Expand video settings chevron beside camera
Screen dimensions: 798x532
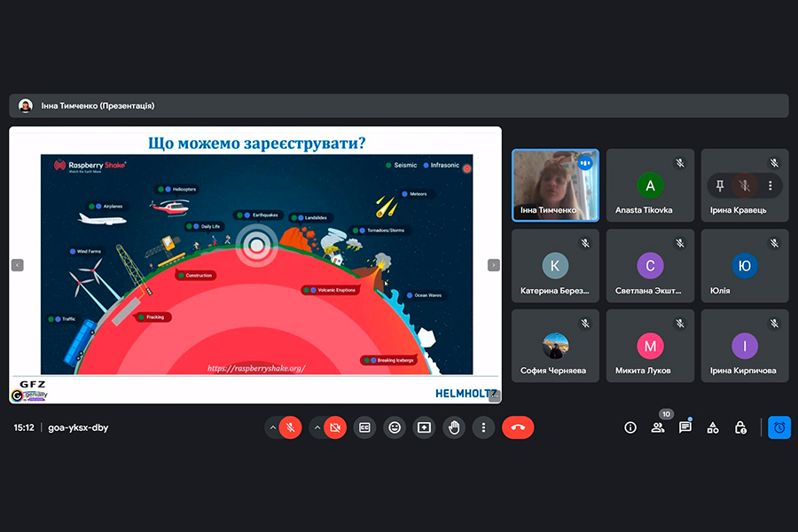[317, 427]
